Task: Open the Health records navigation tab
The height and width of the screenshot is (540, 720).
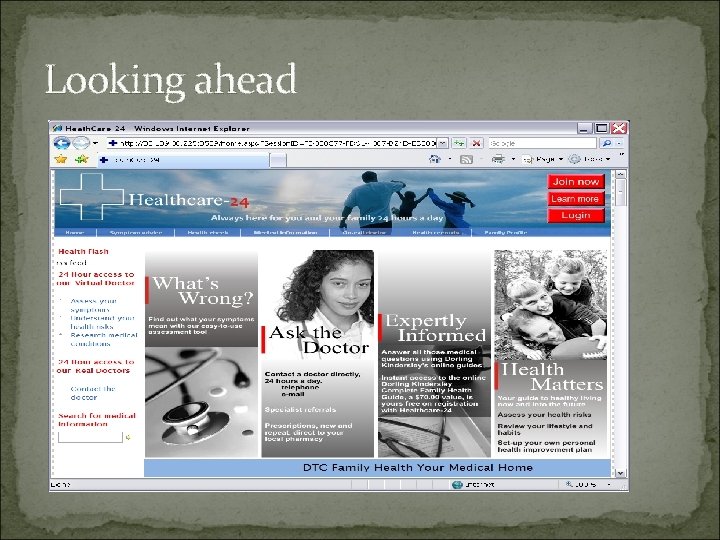Action: click(436, 232)
